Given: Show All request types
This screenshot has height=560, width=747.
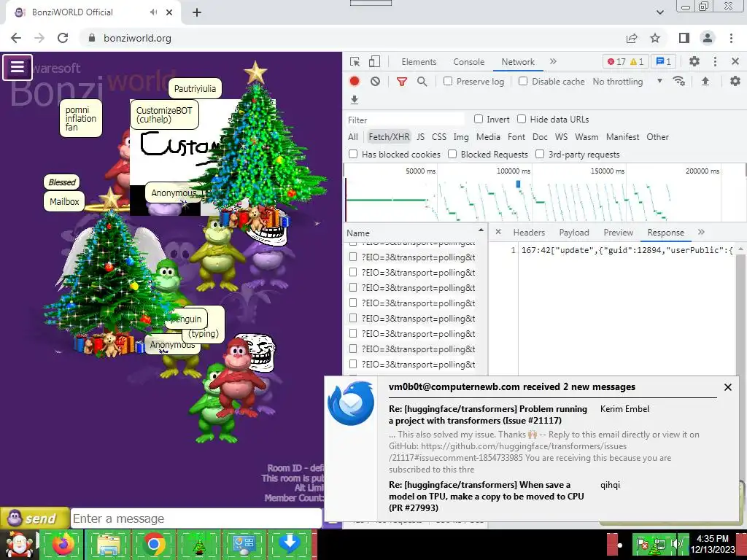Looking at the screenshot, I should (353, 136).
